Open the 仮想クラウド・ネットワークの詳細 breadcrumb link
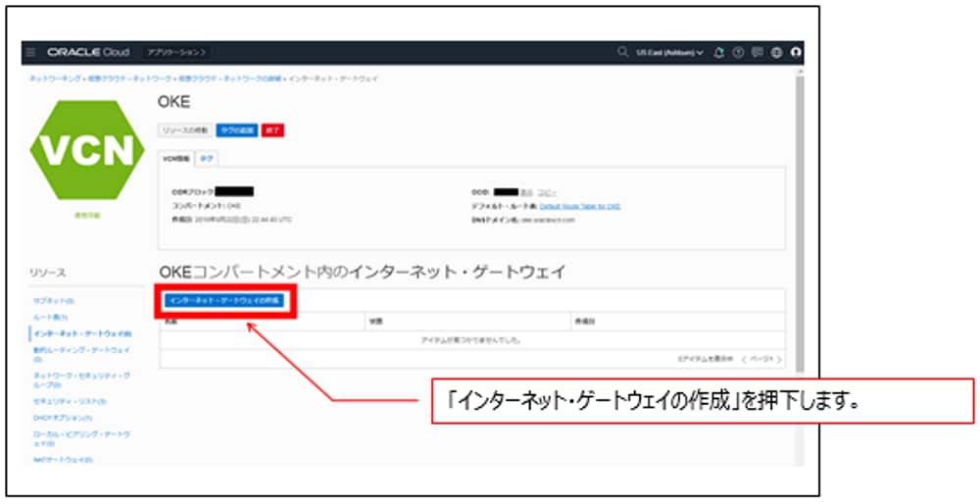The height and width of the screenshot is (504, 980). 230,78
